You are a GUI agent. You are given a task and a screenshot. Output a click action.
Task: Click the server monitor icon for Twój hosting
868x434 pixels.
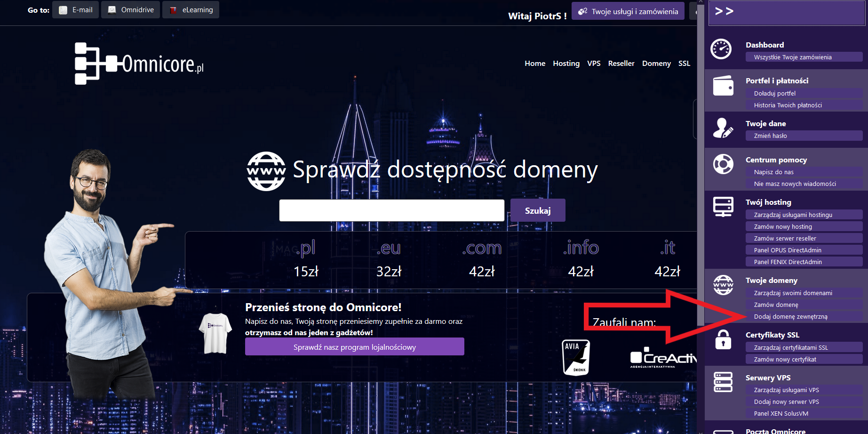(723, 207)
